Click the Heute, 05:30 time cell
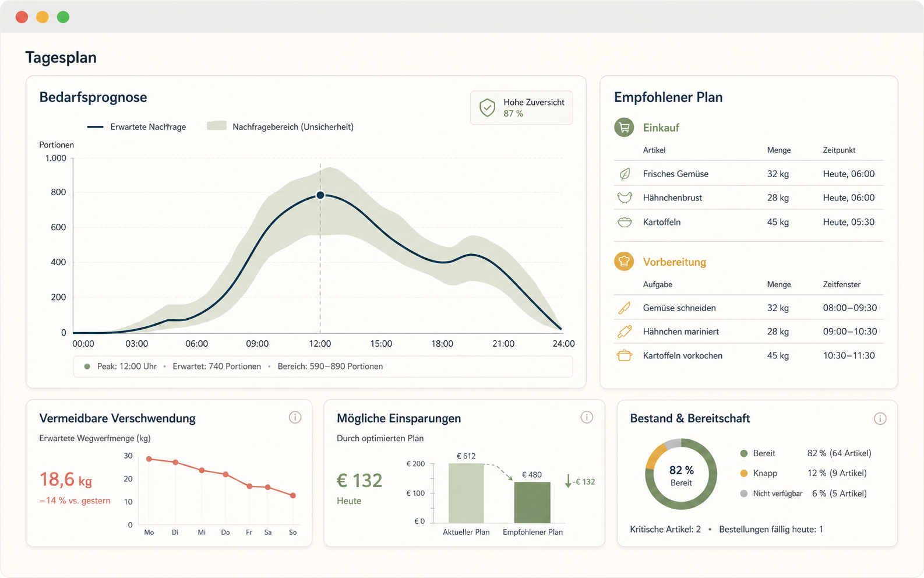This screenshot has width=924, height=578. coord(849,222)
